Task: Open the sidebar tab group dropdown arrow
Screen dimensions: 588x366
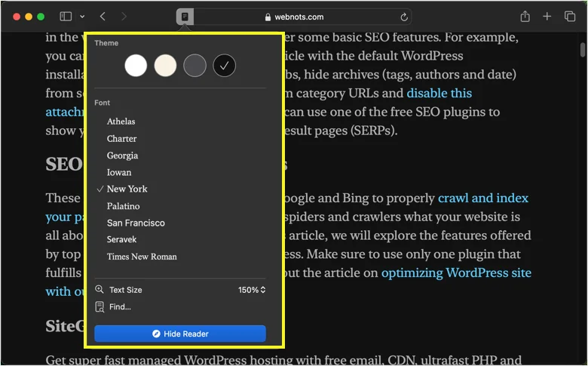Action: [x=82, y=17]
